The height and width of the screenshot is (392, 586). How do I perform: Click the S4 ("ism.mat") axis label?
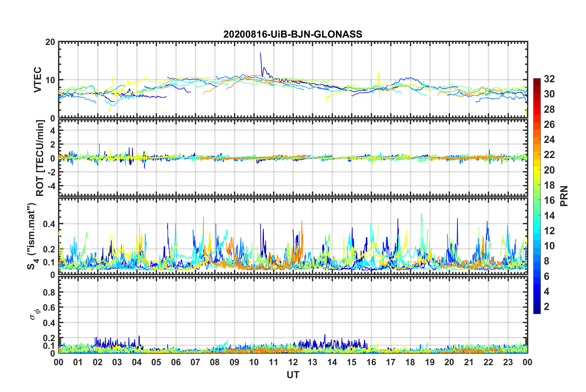click(31, 236)
